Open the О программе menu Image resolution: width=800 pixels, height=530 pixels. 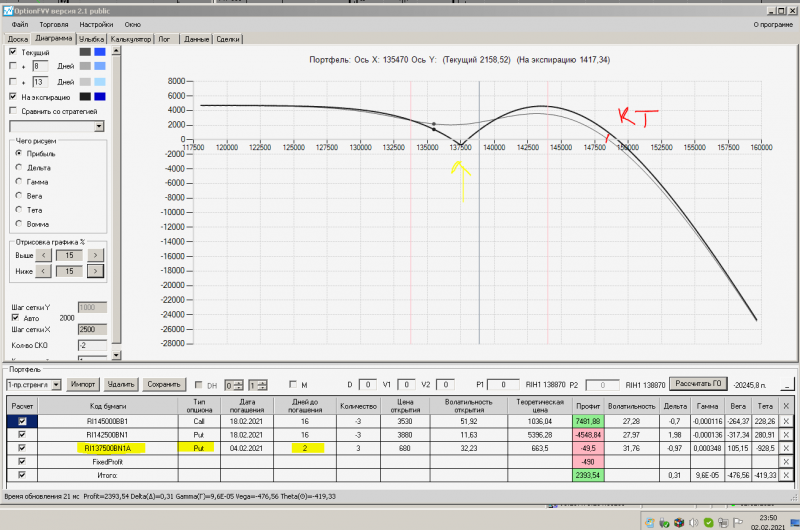(x=773, y=24)
